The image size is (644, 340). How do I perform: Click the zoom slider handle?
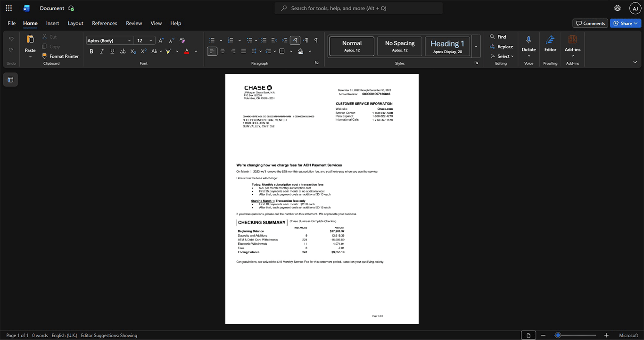558,335
